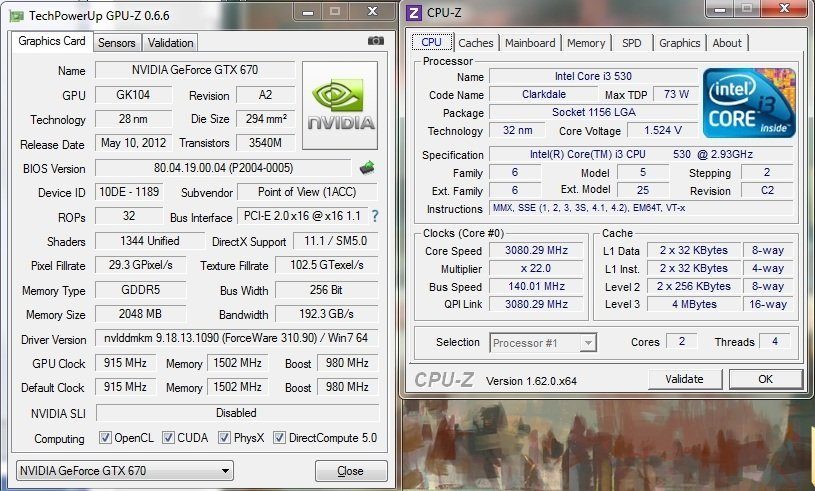Click the Memory Size value 2048 MB
Viewport: 815px width, 491px height.
point(140,314)
